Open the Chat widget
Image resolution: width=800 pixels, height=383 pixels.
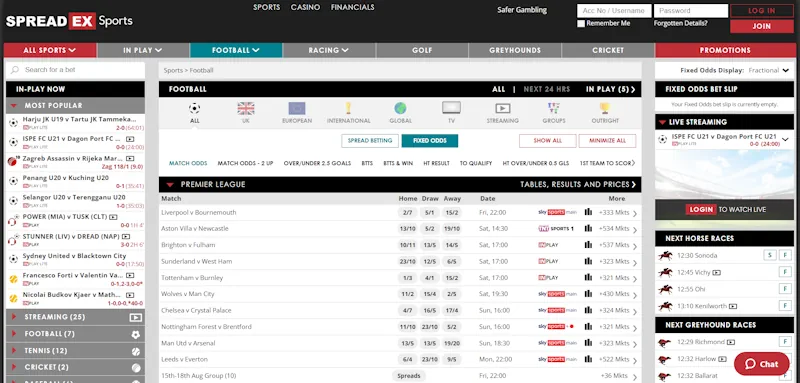tap(762, 364)
